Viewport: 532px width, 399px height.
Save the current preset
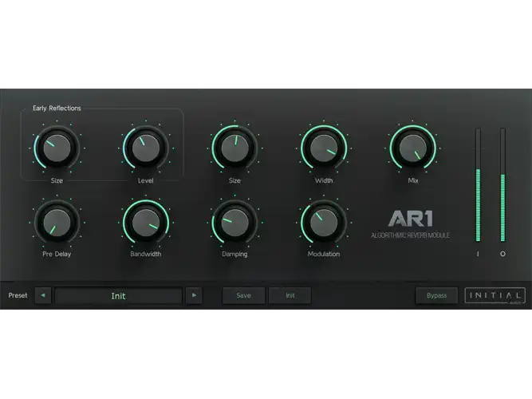[243, 295]
